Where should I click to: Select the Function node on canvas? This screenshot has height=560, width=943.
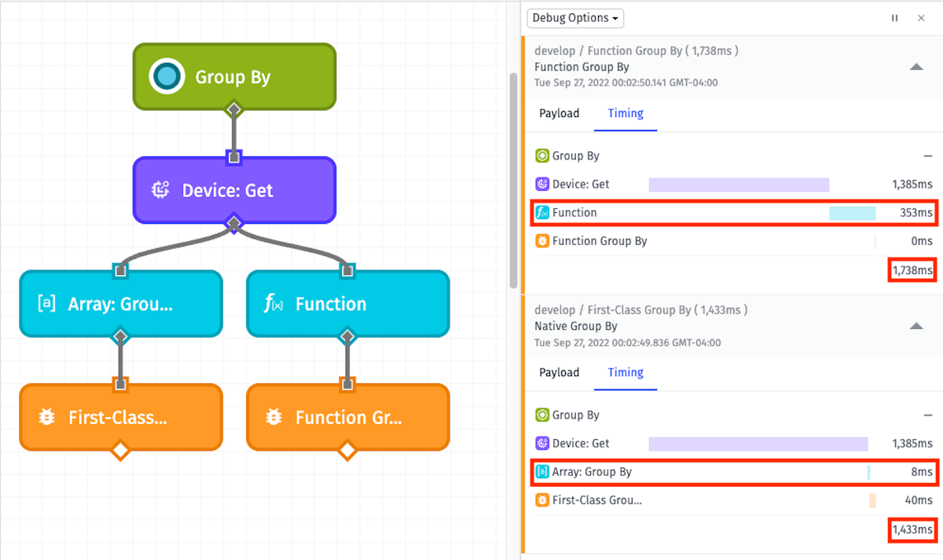(348, 304)
